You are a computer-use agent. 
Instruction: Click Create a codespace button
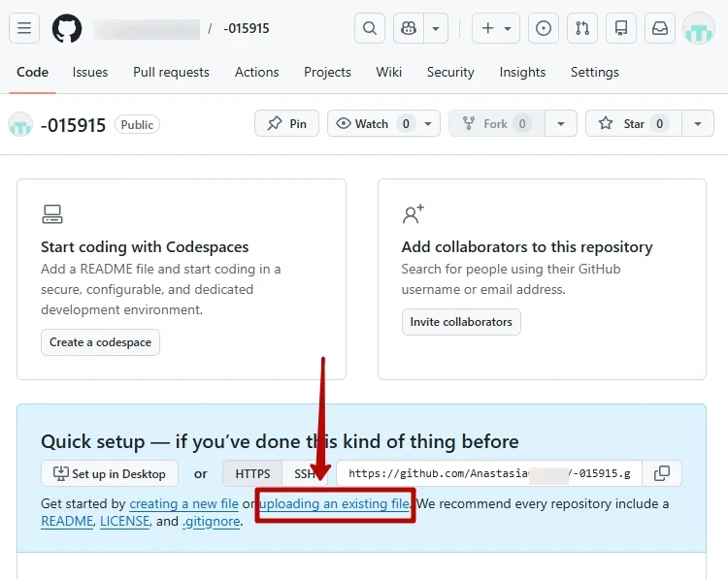(100, 342)
